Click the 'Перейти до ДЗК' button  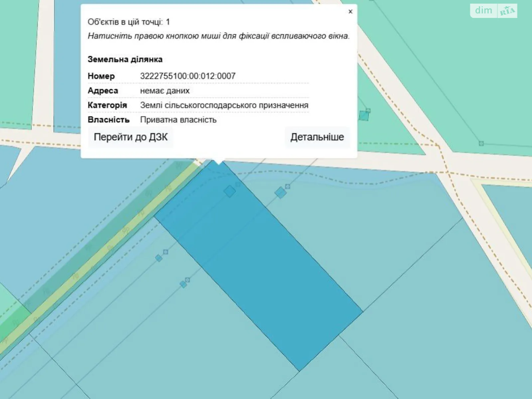[130, 137]
